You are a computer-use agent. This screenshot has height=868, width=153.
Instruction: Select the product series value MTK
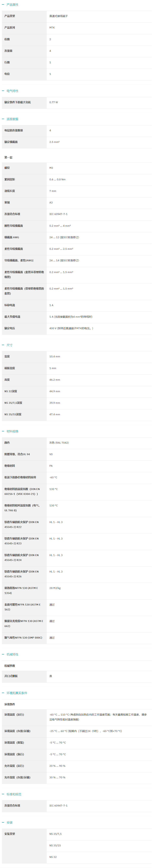coord(52,28)
